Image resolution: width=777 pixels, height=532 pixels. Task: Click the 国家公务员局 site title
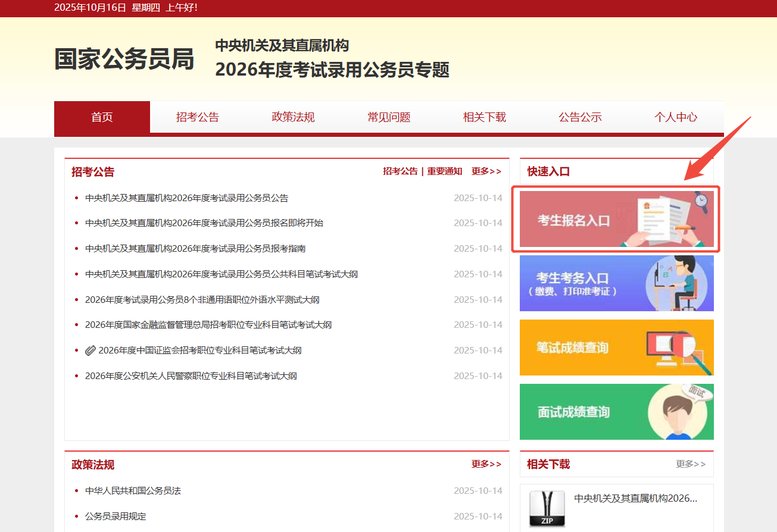[124, 60]
